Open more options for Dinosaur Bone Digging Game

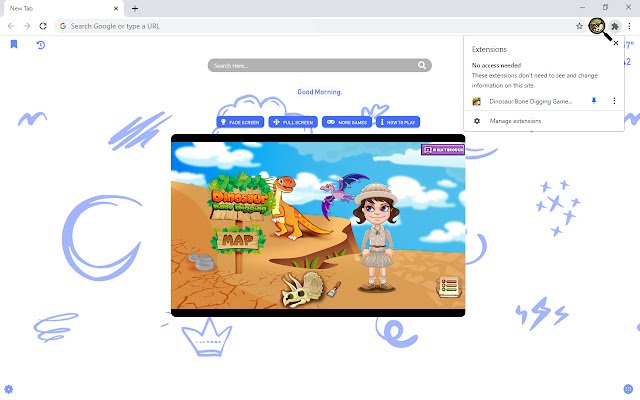tap(614, 101)
